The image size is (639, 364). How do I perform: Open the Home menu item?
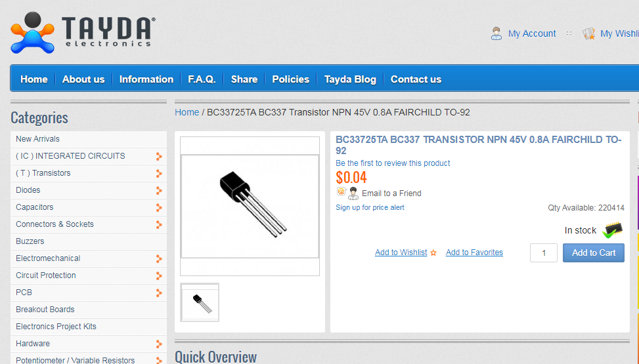[x=34, y=79]
